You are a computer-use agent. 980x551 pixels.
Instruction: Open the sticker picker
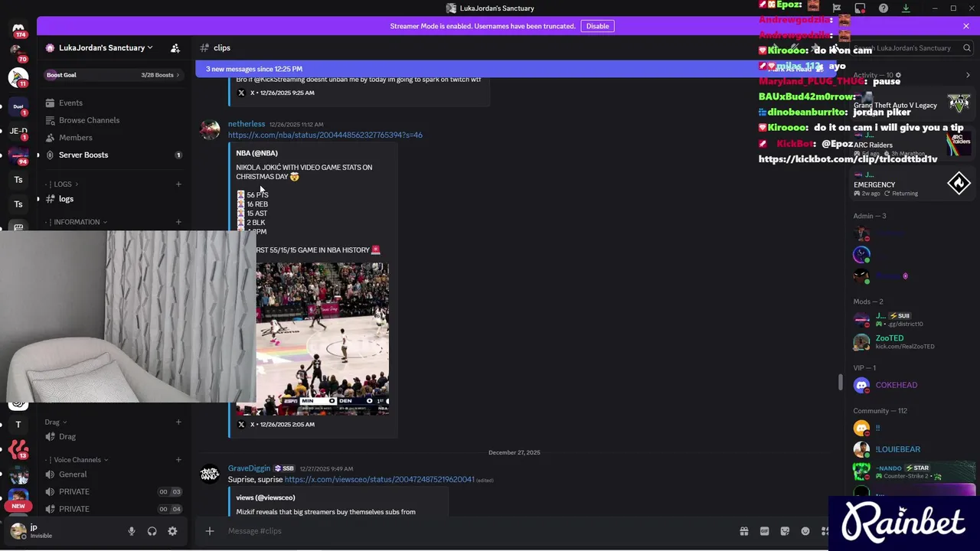point(785,531)
